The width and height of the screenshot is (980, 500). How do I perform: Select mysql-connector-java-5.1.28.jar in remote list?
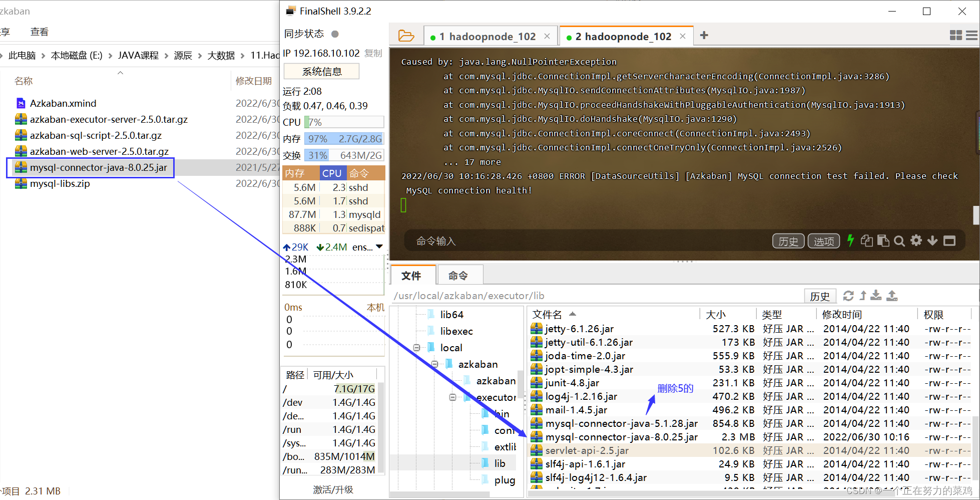pos(621,423)
